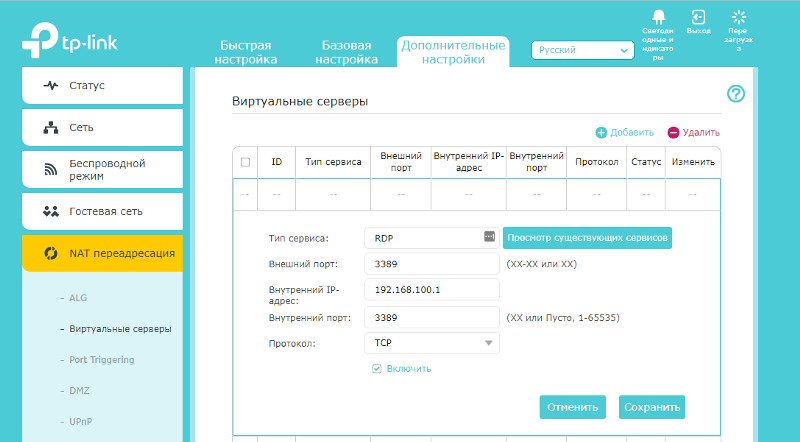Image resolution: width=800 pixels, height=442 pixels.
Task: Open the UPnP submenu item
Action: click(81, 422)
